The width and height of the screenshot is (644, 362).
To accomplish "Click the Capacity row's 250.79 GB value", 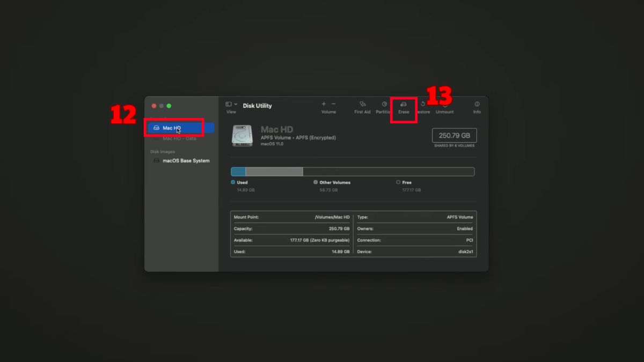I will (339, 228).
